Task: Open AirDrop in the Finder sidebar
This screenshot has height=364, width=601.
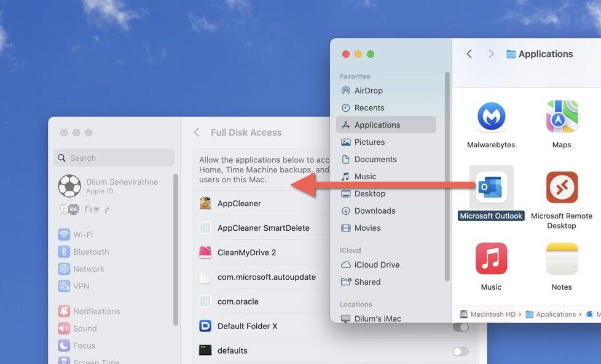Action: point(362,91)
